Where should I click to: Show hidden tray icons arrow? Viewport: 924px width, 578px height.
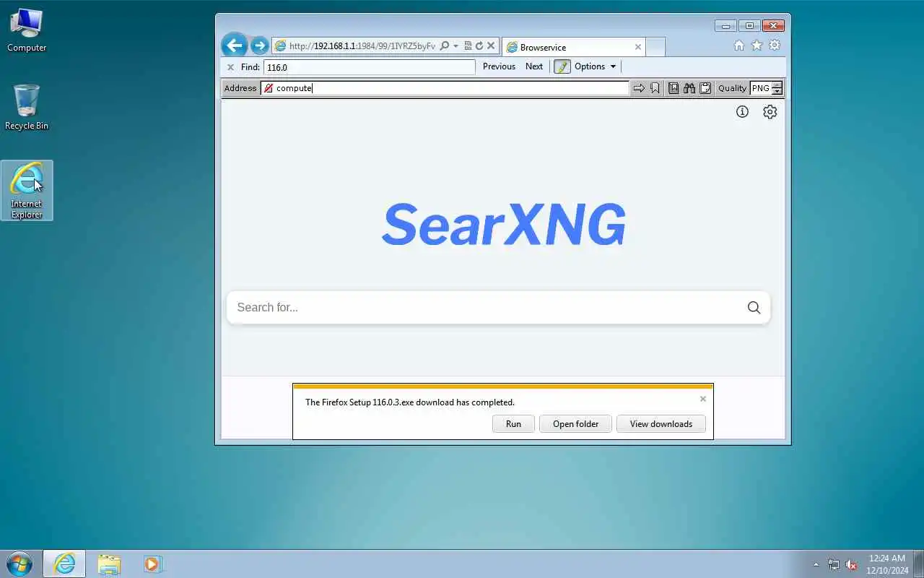[816, 564]
